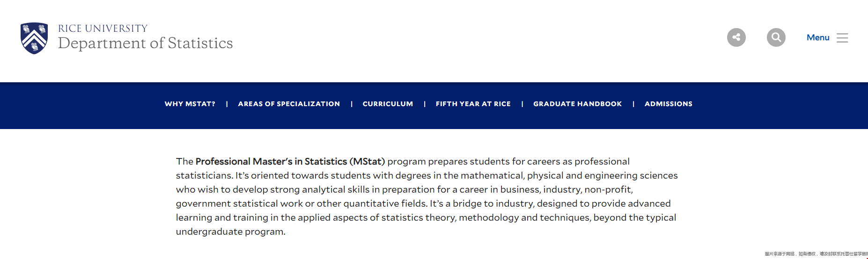Open the WHY MSTAT? navigation link
The image size is (868, 259).
pyautogui.click(x=190, y=104)
